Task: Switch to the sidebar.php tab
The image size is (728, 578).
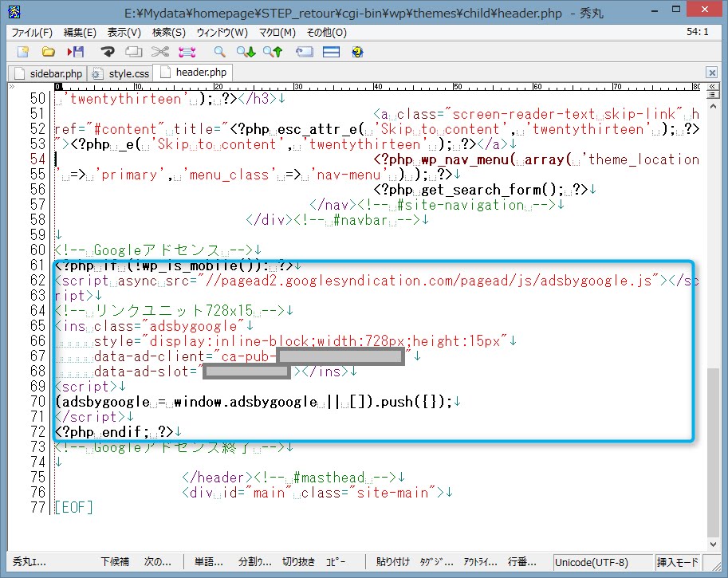Action: pyautogui.click(x=48, y=74)
